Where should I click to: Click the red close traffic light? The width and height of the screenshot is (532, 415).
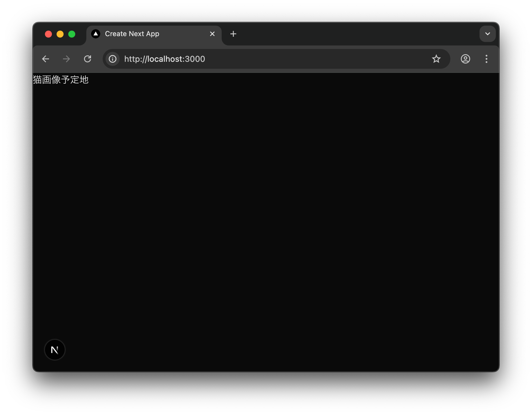48,34
